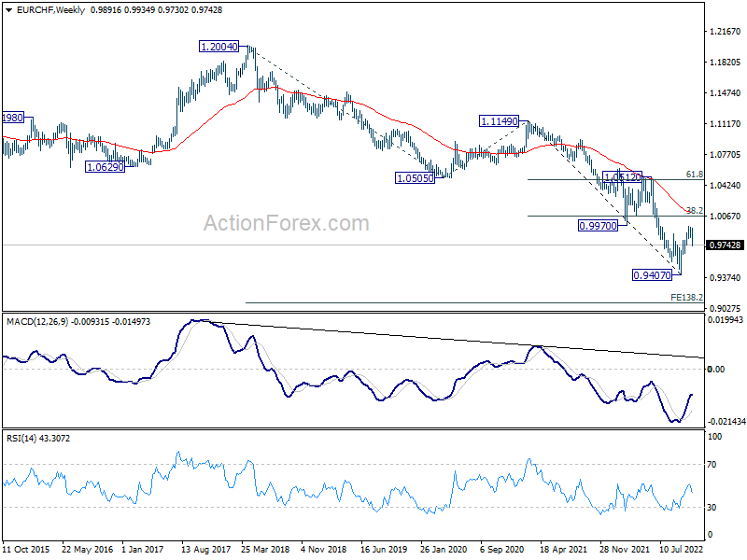This screenshot has width=747, height=560.
Task: Select the MACD(12,26,9) indicator label
Action: point(78,322)
